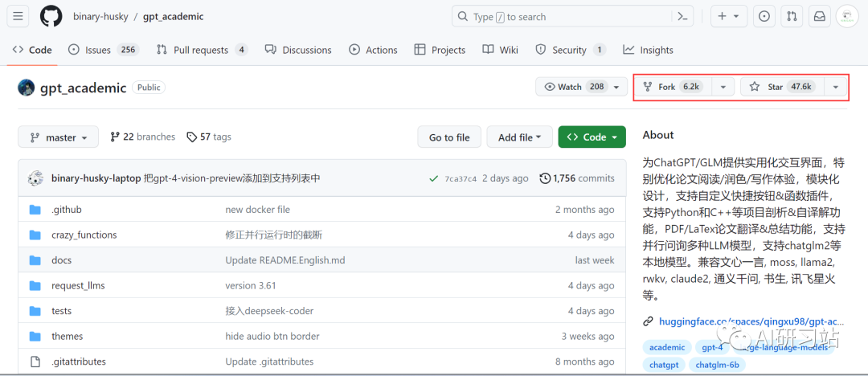Open the Projects tab
The width and height of the screenshot is (868, 376).
point(440,50)
